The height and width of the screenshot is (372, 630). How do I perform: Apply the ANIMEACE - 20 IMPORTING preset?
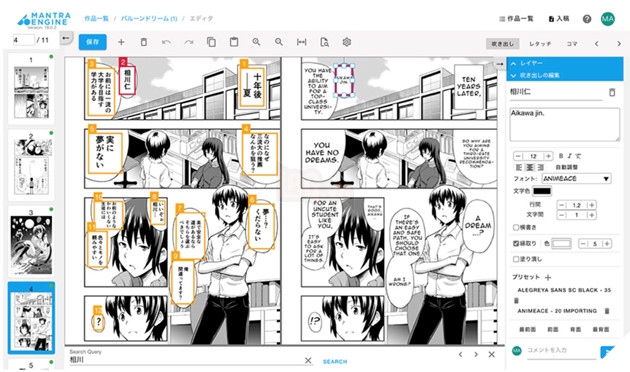point(557,311)
